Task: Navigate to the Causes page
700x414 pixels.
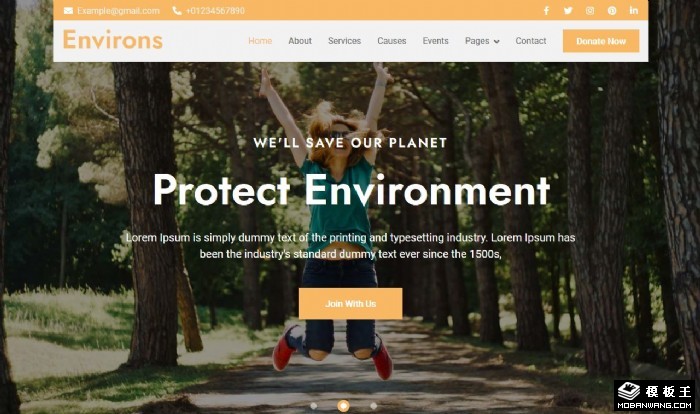Action: [x=392, y=41]
